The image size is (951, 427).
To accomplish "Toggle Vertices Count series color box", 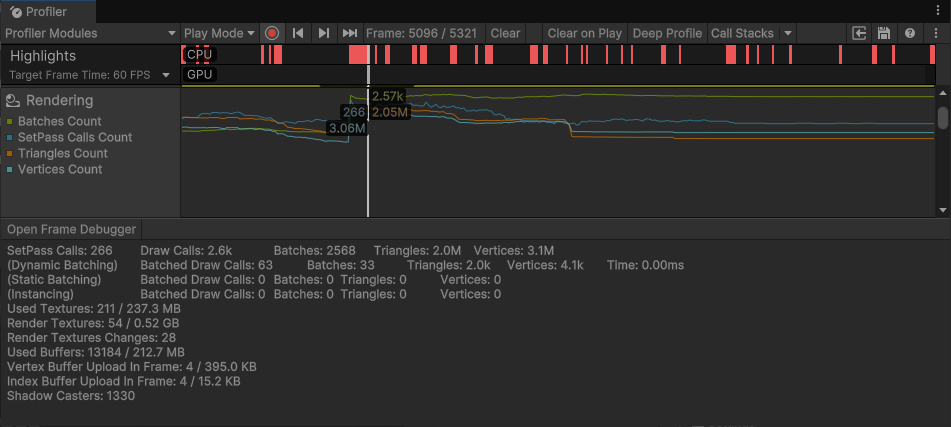I will [10, 170].
